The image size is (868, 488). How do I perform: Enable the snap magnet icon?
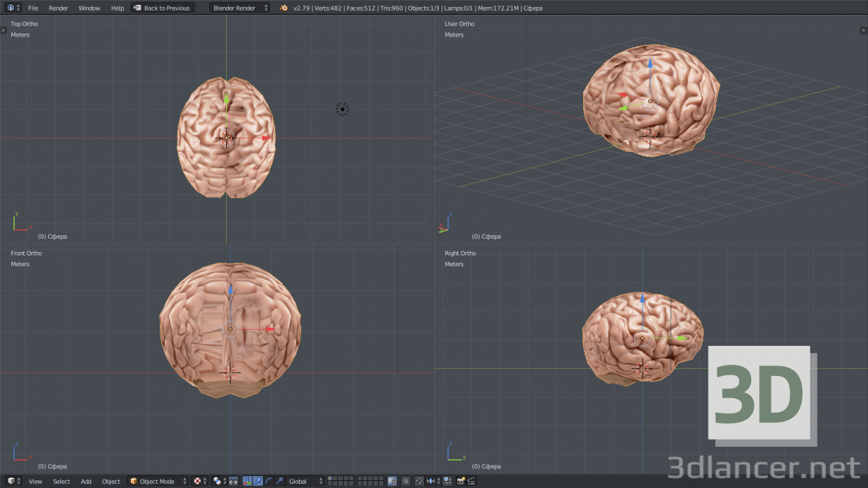420,482
